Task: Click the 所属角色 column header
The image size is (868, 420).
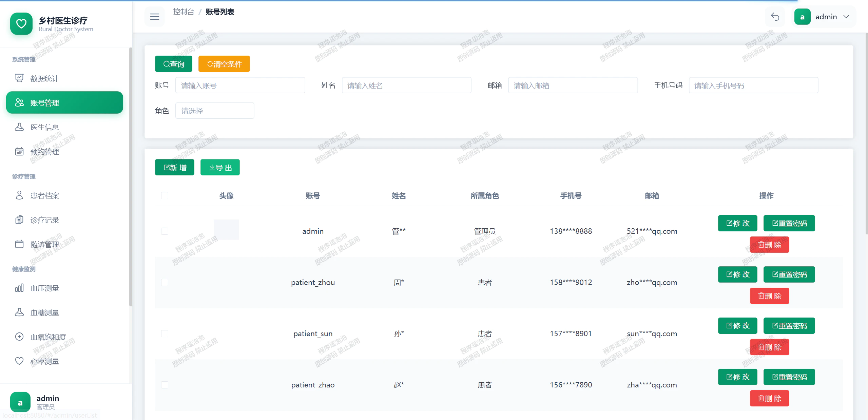Action: coord(485,196)
